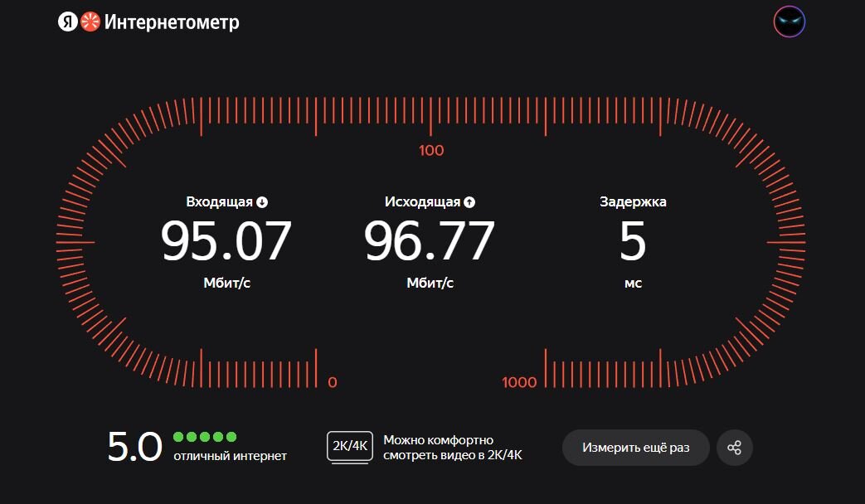Click the 0 mark on the gauge
865x504 pixels.
click(x=332, y=382)
